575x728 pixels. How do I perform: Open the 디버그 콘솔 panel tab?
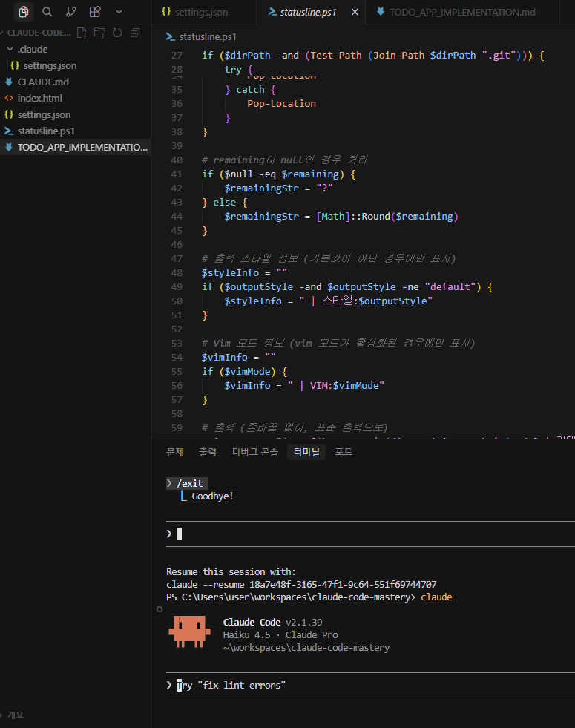coord(254,452)
